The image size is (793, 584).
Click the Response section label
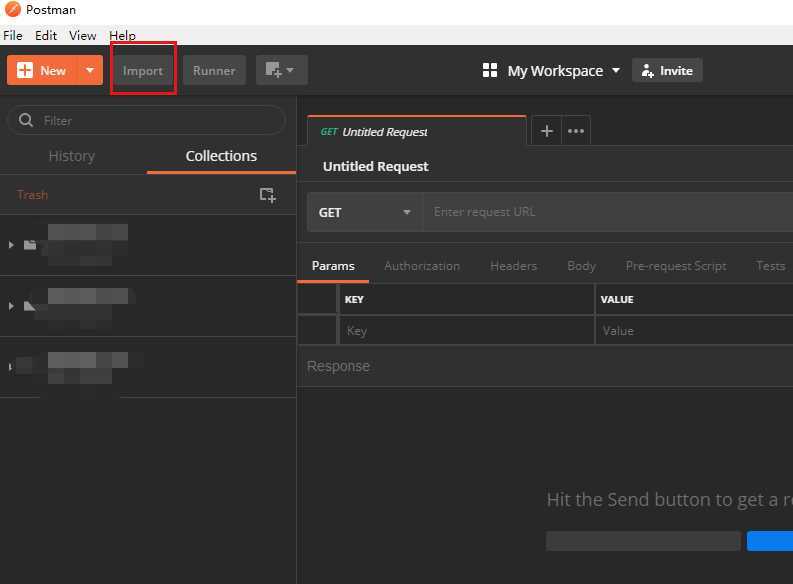(338, 366)
